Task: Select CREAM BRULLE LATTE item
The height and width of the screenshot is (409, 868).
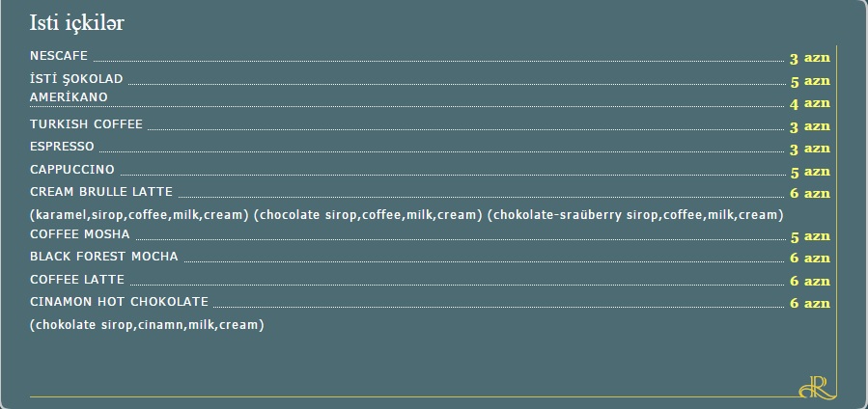Action: (x=101, y=192)
